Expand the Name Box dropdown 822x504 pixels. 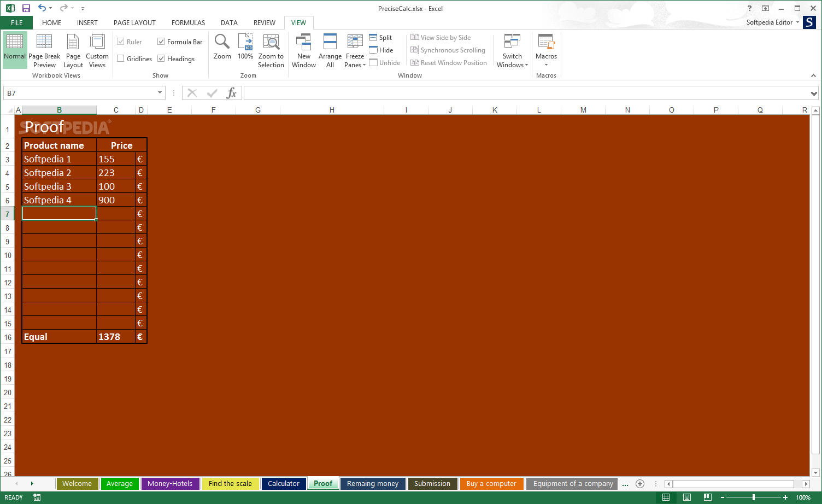click(160, 93)
